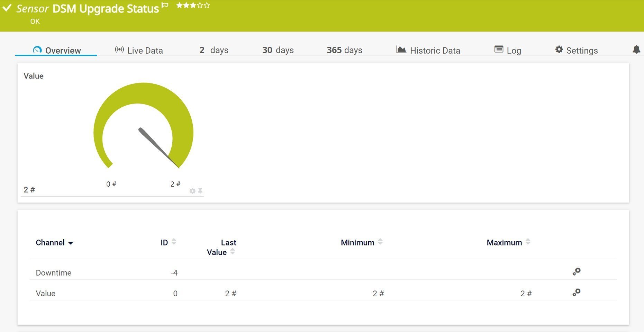This screenshot has width=644, height=332.
Task: Click the OK status text in header
Action: pos(35,21)
